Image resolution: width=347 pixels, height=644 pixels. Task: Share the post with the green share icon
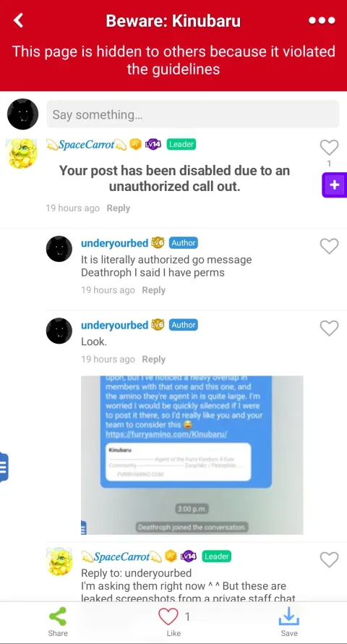tap(58, 622)
